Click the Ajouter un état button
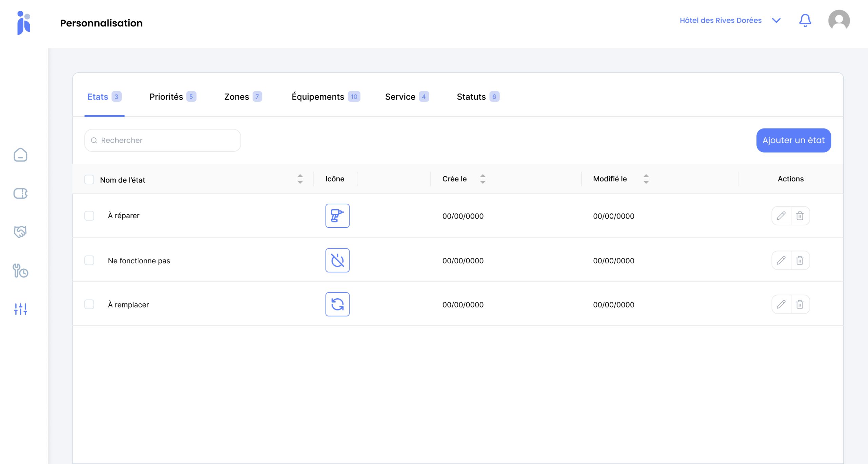 (x=793, y=140)
